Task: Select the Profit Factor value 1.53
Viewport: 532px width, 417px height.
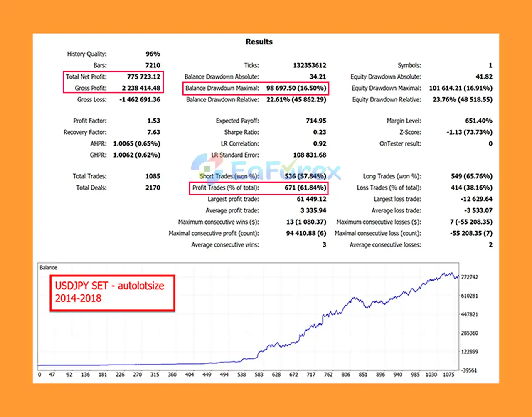Action: coord(153,121)
